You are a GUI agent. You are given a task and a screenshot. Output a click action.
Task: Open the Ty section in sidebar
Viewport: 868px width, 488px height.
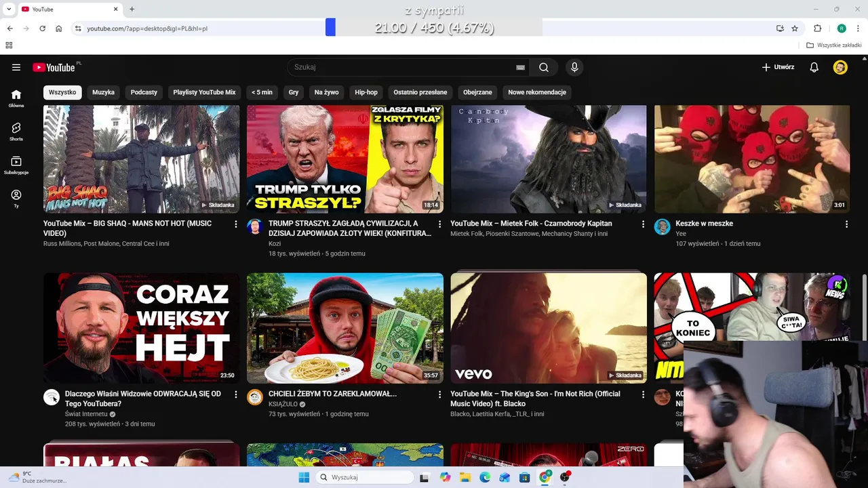click(x=16, y=199)
